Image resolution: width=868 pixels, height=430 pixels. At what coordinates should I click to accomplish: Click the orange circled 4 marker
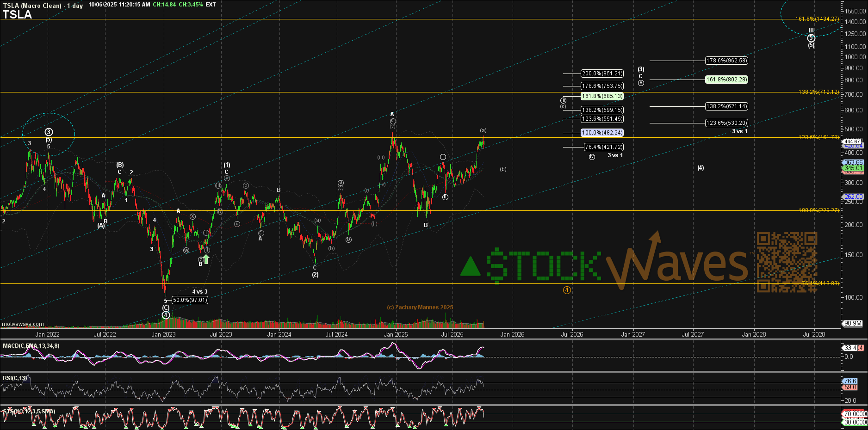[x=567, y=290]
